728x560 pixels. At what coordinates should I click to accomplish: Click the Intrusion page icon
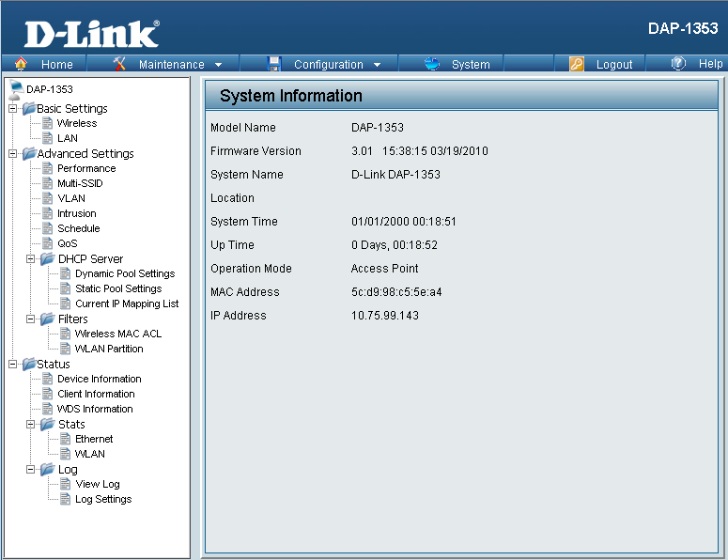(x=47, y=213)
